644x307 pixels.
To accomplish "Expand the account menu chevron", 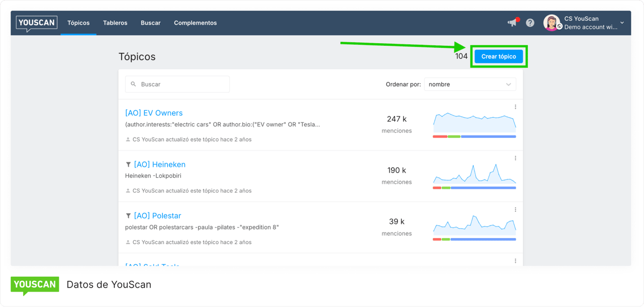I will [622, 23].
